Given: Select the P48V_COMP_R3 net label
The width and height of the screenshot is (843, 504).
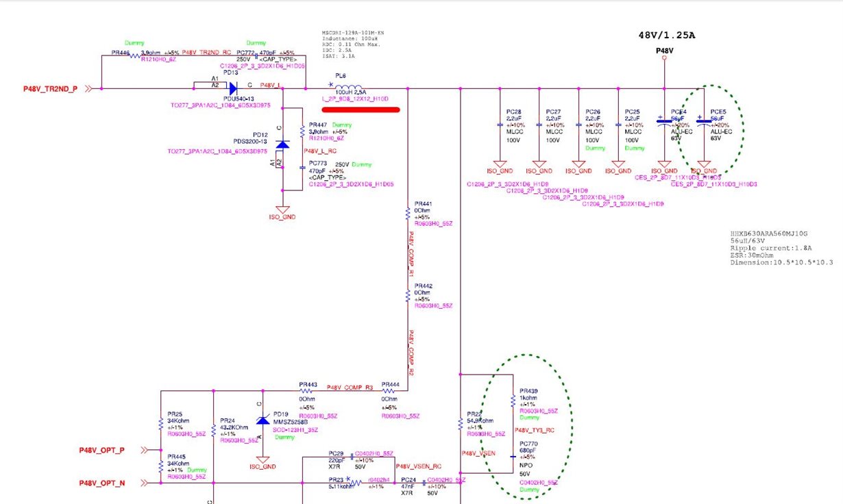Looking at the screenshot, I should pos(350,387).
